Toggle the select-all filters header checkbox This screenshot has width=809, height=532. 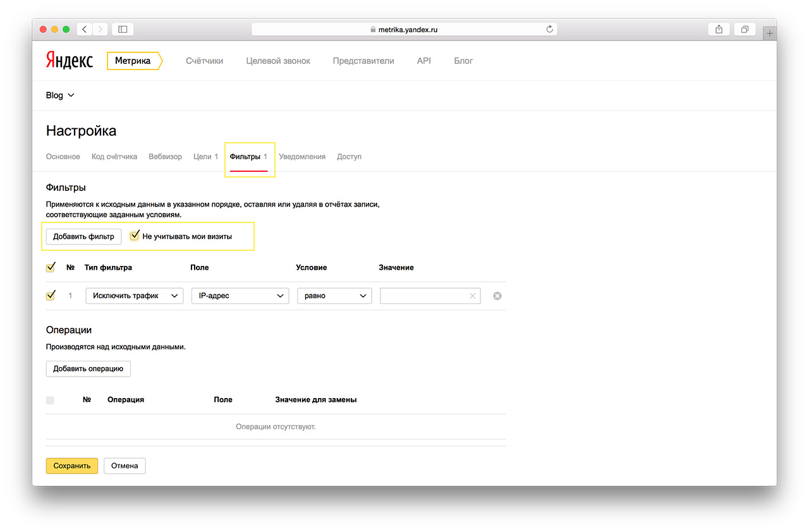[x=51, y=267]
